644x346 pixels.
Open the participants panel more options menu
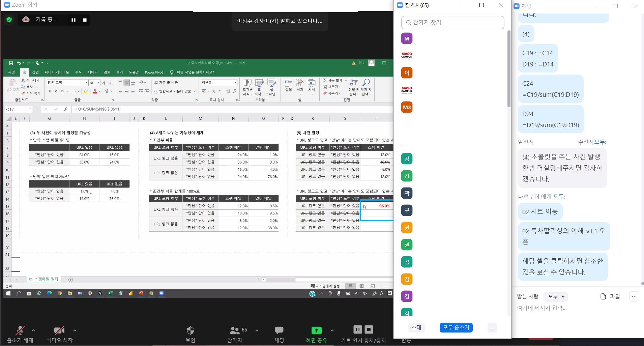(492, 328)
